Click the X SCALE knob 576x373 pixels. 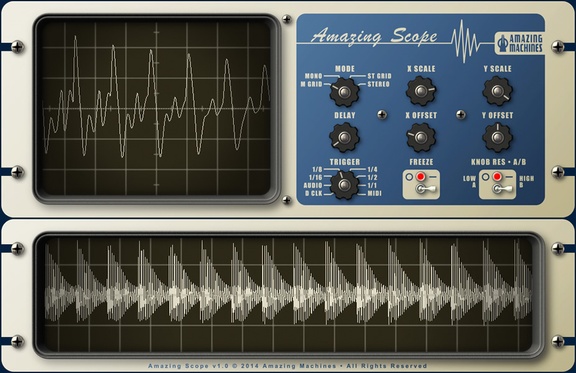coord(421,91)
